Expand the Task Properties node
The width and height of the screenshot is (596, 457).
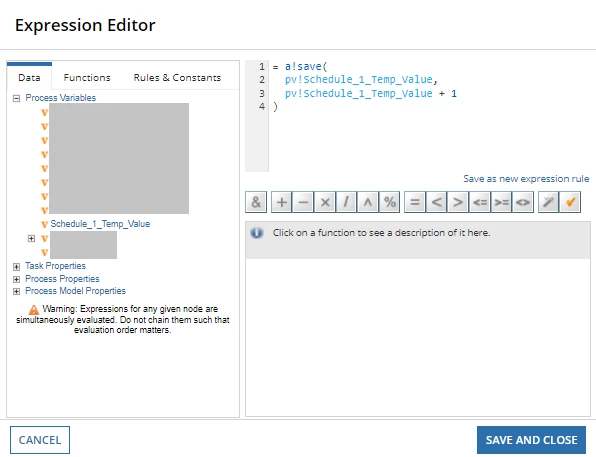pyautogui.click(x=16, y=267)
